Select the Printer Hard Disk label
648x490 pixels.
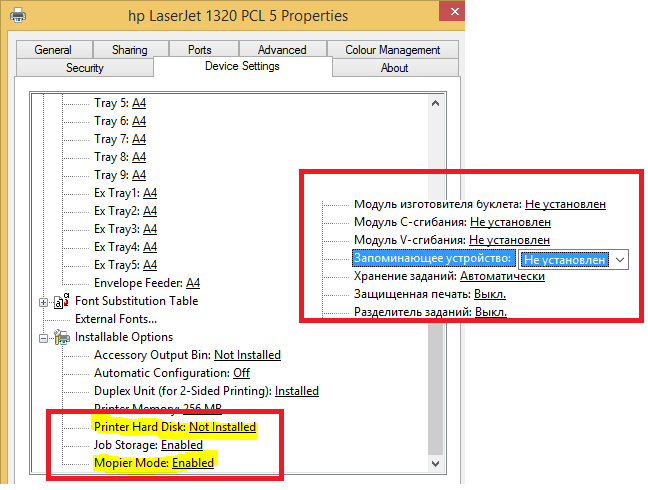pyautogui.click(x=140, y=427)
